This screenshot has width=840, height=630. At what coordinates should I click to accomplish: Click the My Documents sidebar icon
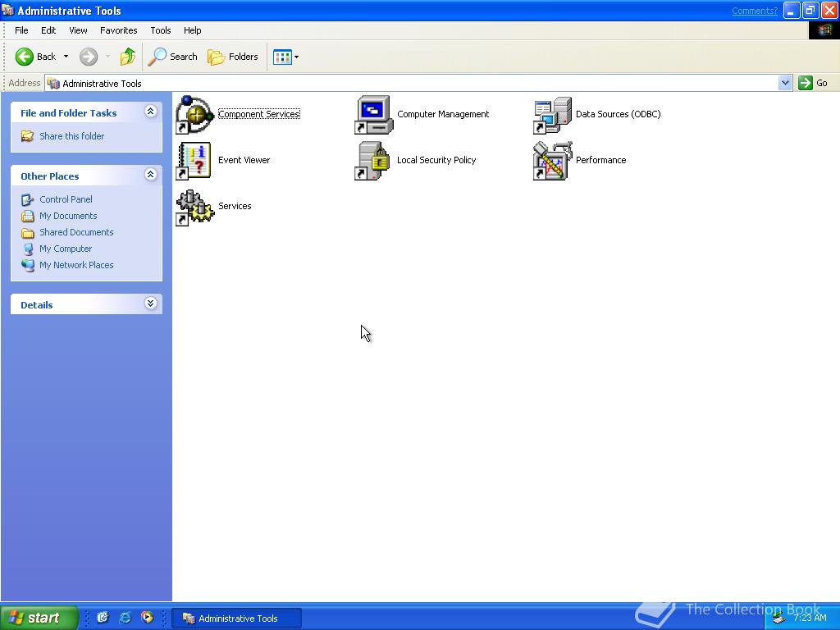[x=27, y=216]
